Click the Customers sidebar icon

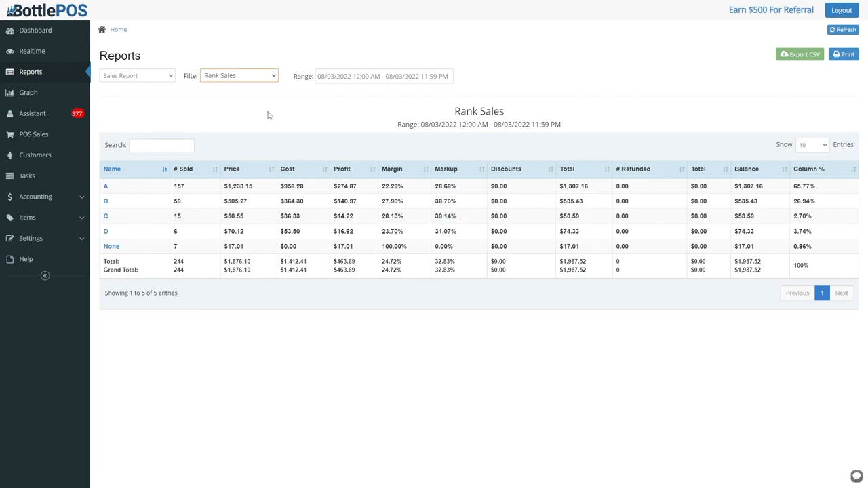pyautogui.click(x=9, y=155)
